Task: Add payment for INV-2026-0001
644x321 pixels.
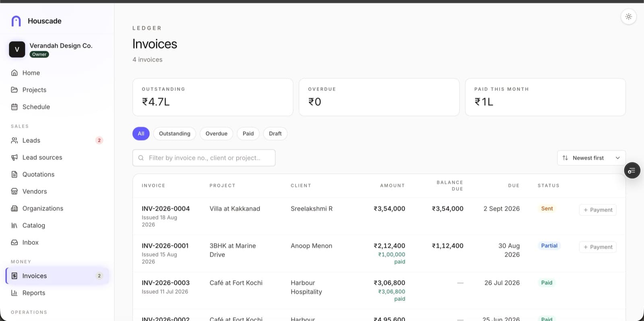Action: tap(598, 247)
